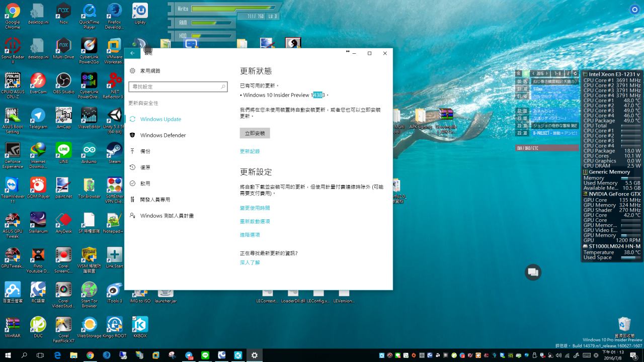Open the 進階選項 advanced options link
644x362 pixels.
[250, 235]
